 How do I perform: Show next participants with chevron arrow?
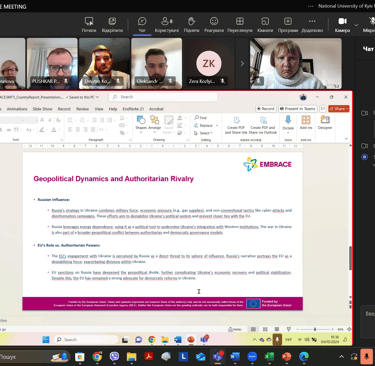(x=242, y=63)
